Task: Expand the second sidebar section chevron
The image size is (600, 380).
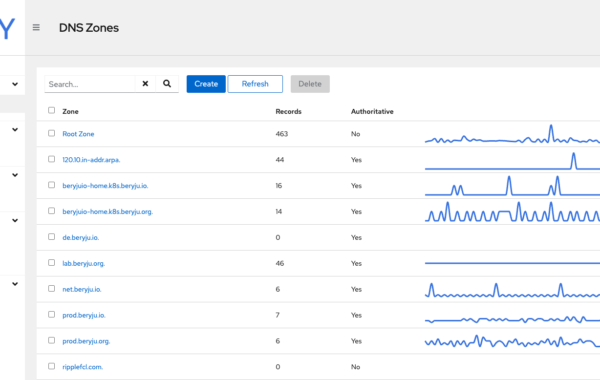Action: (x=15, y=130)
